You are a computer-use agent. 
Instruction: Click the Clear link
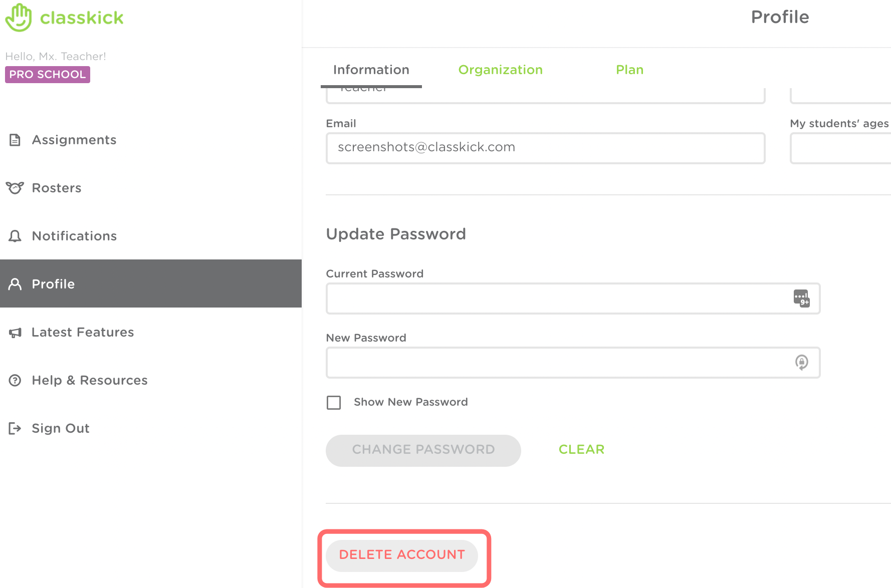(x=581, y=449)
